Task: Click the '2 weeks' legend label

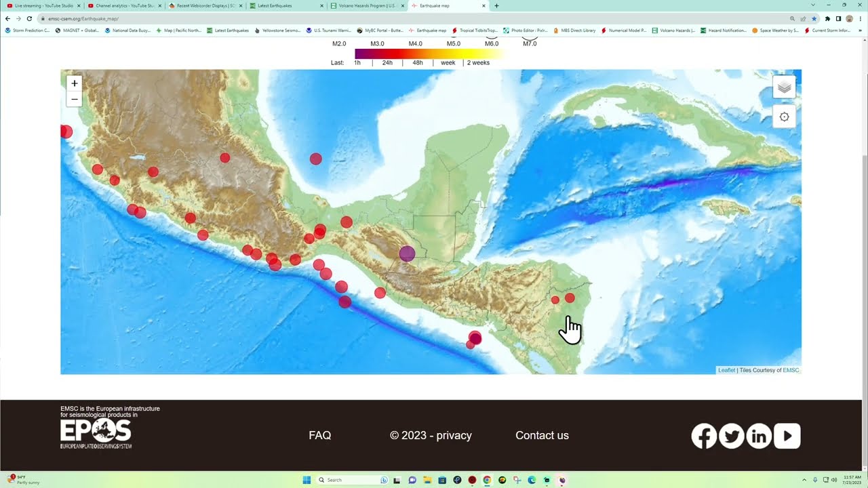Action: tap(478, 62)
